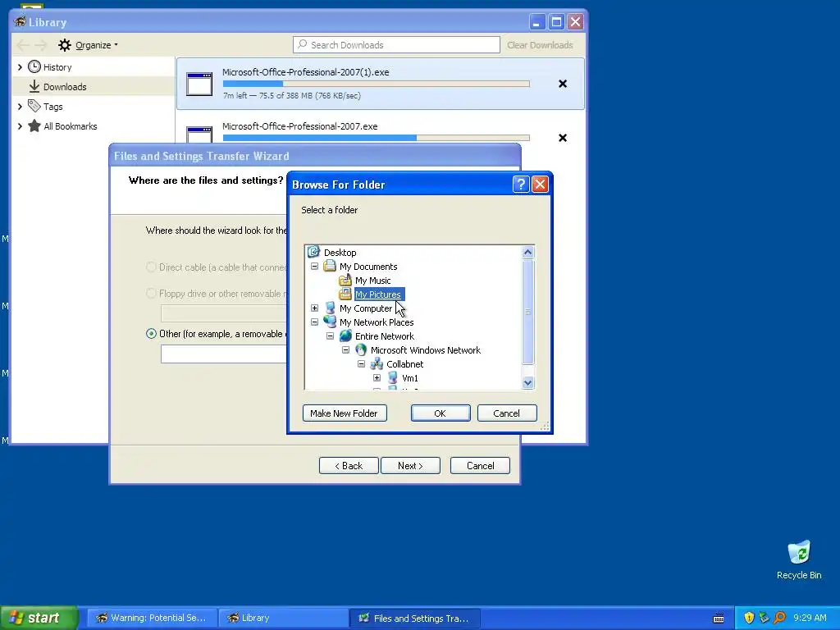Click the My Documents folder icon
This screenshot has width=840, height=630.
pos(330,267)
